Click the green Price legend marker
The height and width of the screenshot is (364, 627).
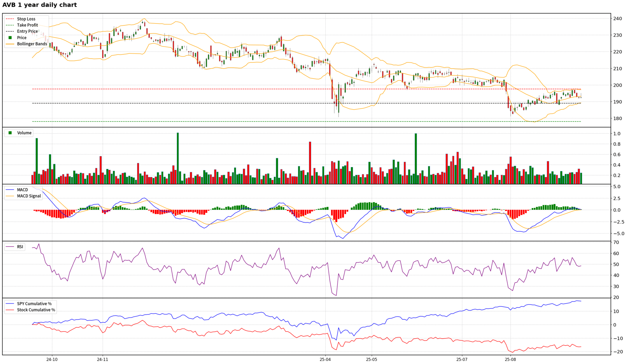click(10, 38)
